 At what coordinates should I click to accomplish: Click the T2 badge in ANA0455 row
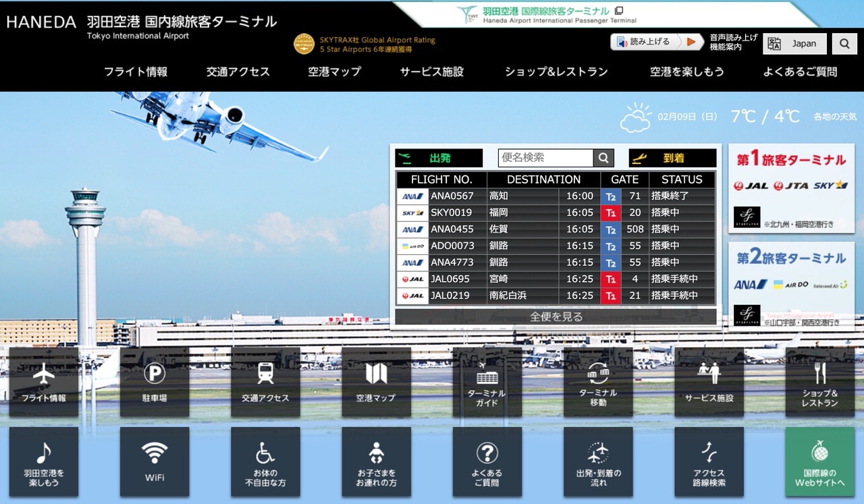click(611, 229)
